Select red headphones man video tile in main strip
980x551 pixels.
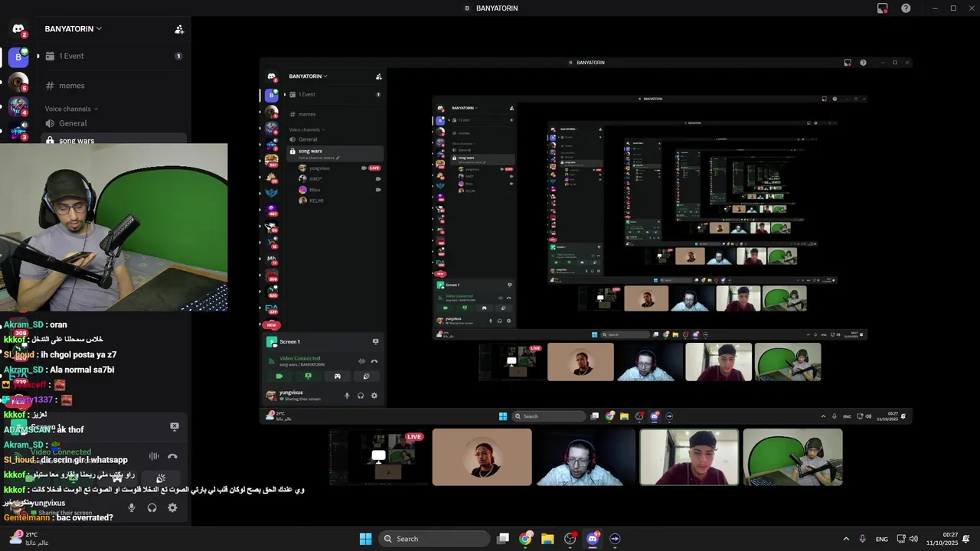[586, 457]
